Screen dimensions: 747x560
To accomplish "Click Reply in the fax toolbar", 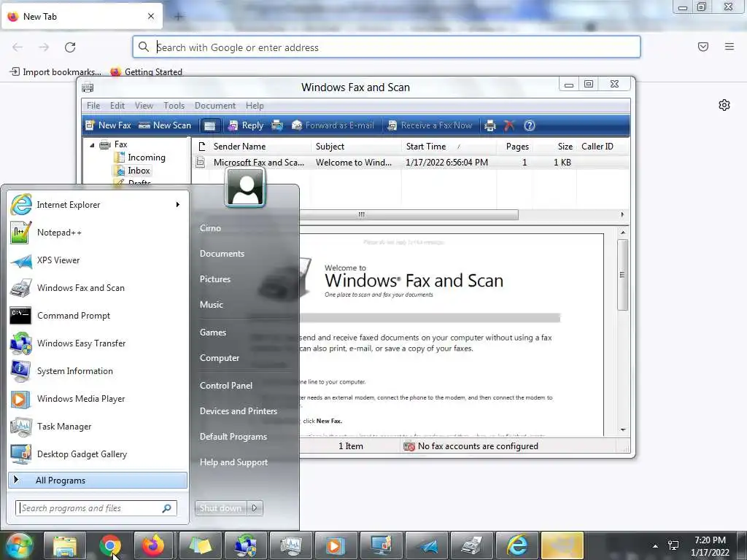I will pyautogui.click(x=246, y=125).
